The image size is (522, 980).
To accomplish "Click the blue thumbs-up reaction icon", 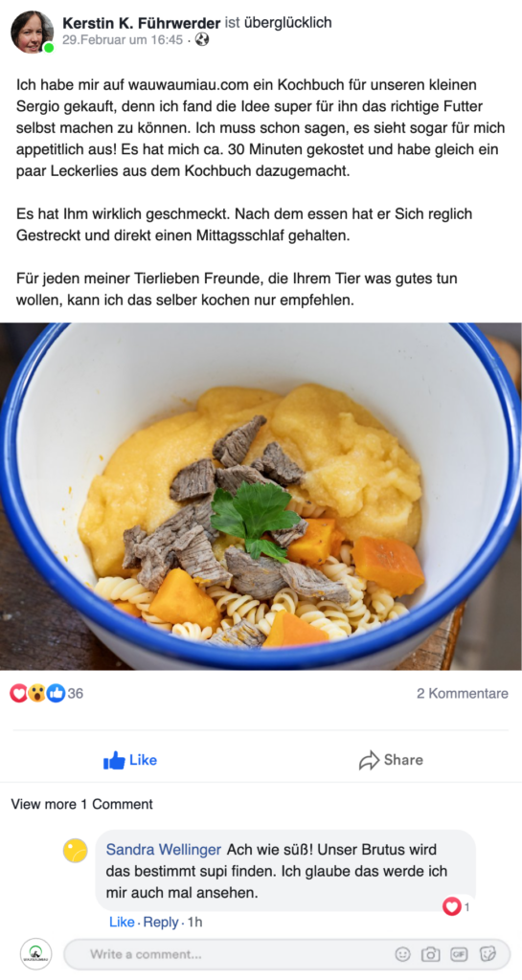I will pyautogui.click(x=56, y=693).
